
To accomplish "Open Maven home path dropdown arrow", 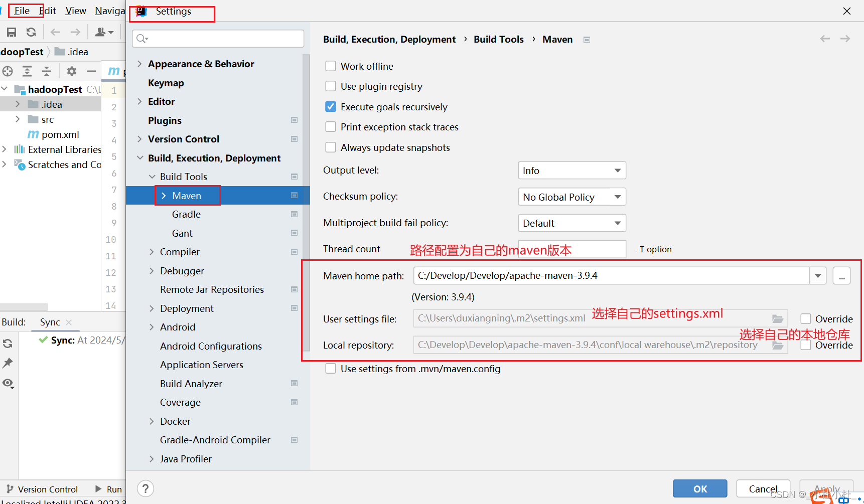I will tap(818, 276).
